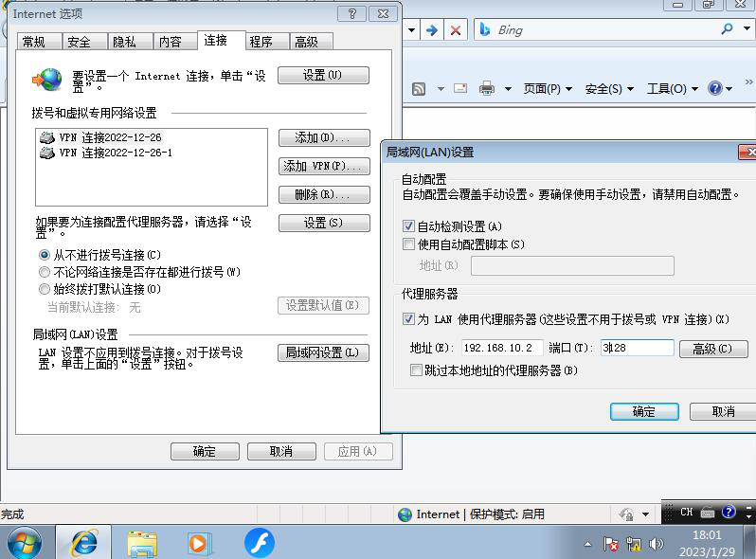Click the globe connection wizard icon
756x559 pixels.
coord(48,80)
